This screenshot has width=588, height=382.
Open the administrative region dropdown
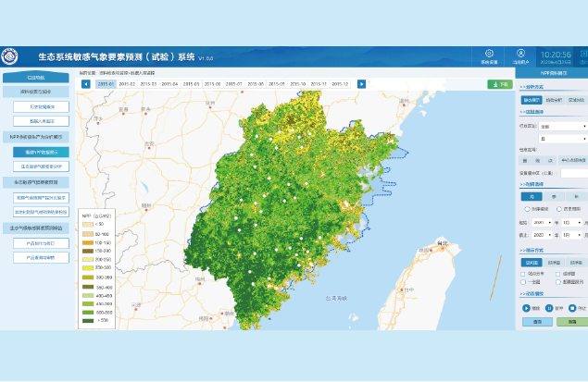(562, 126)
